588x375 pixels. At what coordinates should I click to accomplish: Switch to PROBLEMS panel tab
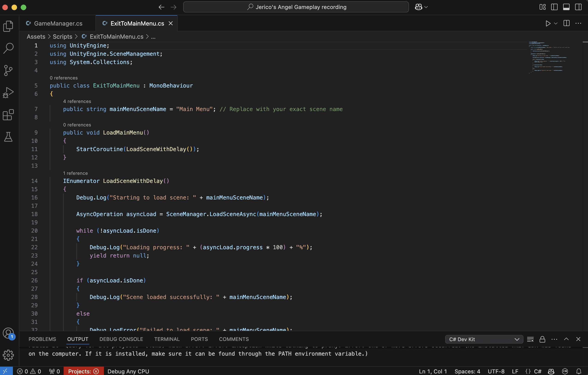coord(42,339)
